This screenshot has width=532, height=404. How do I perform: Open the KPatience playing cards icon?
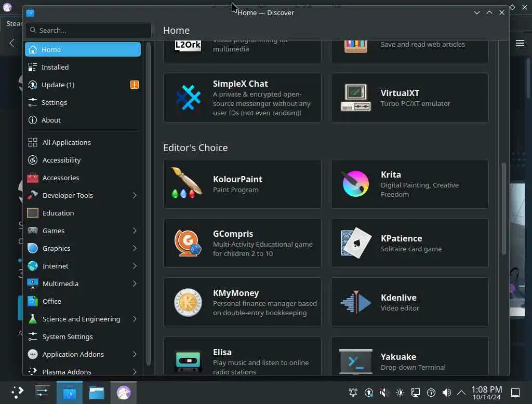pos(356,243)
